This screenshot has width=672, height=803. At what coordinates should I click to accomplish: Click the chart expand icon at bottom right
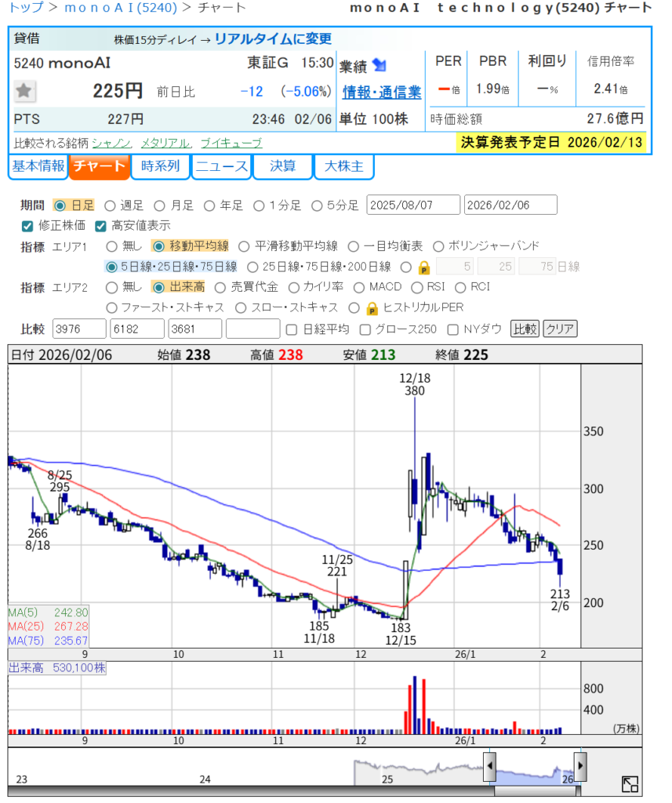pyautogui.click(x=630, y=784)
